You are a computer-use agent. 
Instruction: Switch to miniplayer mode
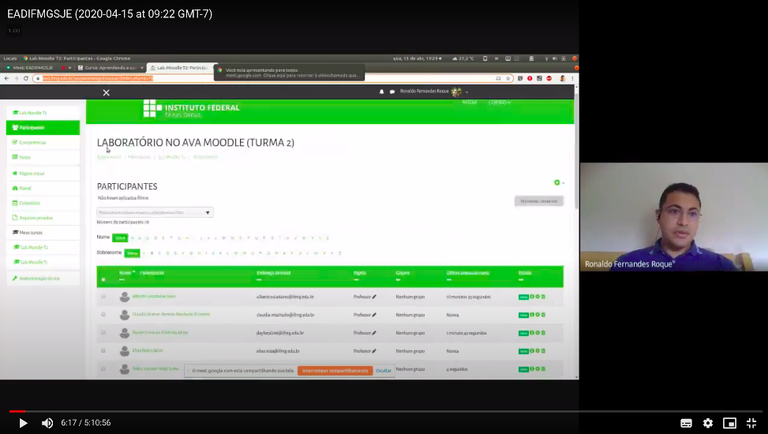point(730,423)
